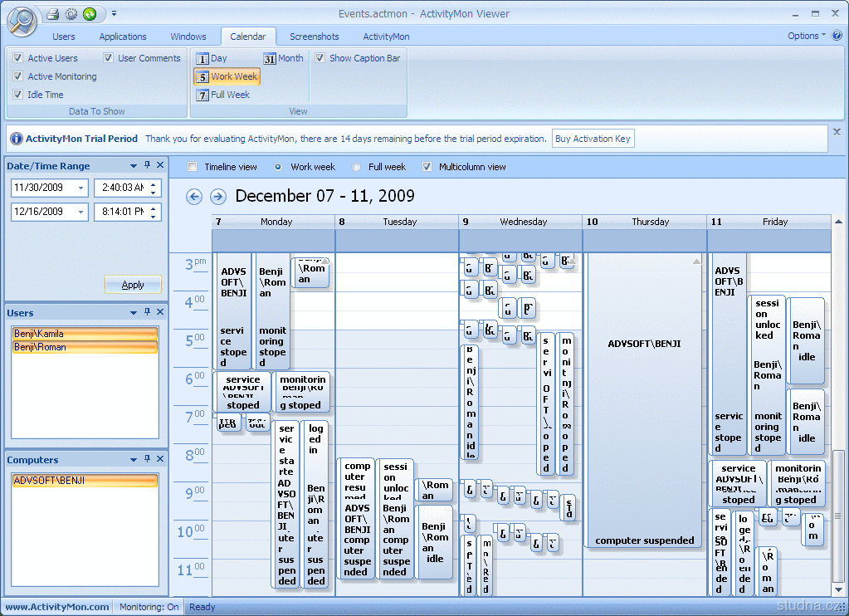Click the green refresh icon
Viewport: 849px width, 616px height.
click(89, 13)
